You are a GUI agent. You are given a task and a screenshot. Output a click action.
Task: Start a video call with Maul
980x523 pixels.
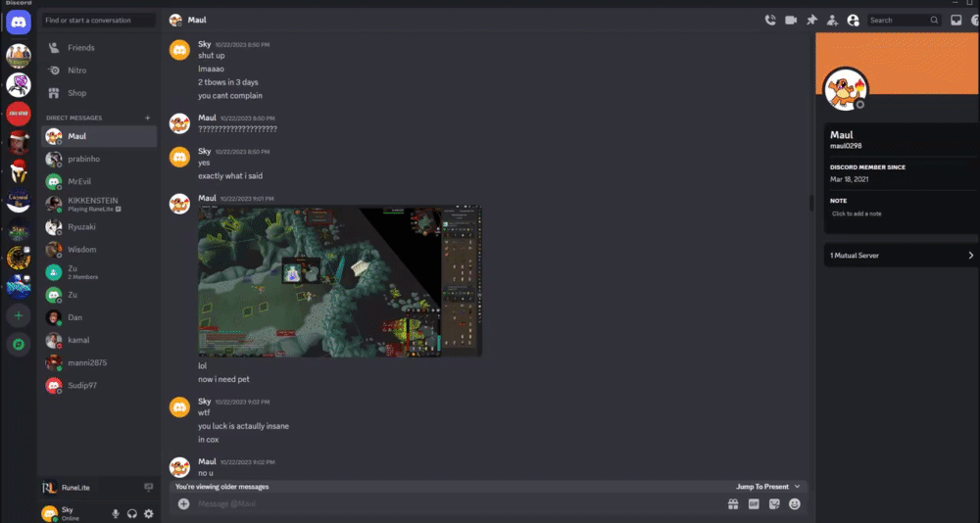tap(791, 20)
